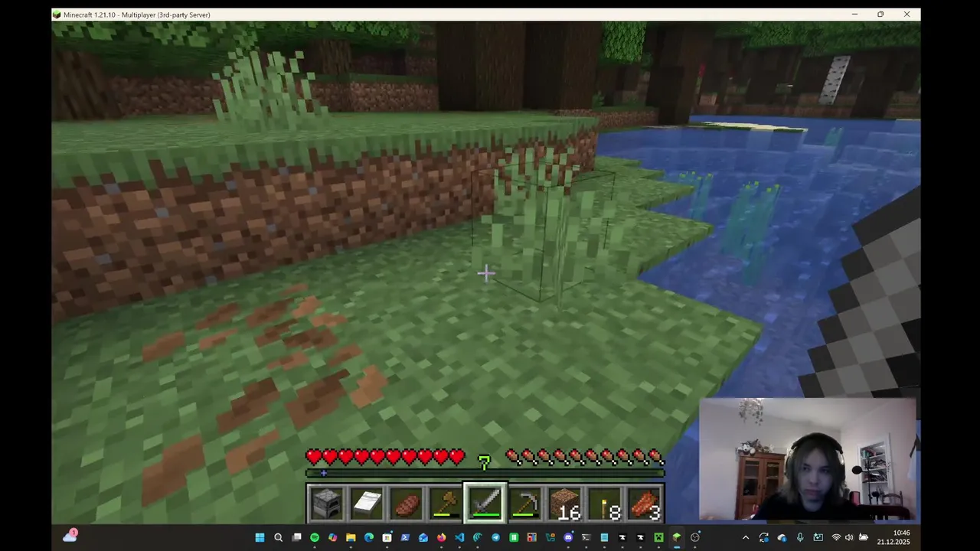Image resolution: width=980 pixels, height=551 pixels.
Task: Open the Wi-Fi network tray icon
Action: pyautogui.click(x=837, y=537)
